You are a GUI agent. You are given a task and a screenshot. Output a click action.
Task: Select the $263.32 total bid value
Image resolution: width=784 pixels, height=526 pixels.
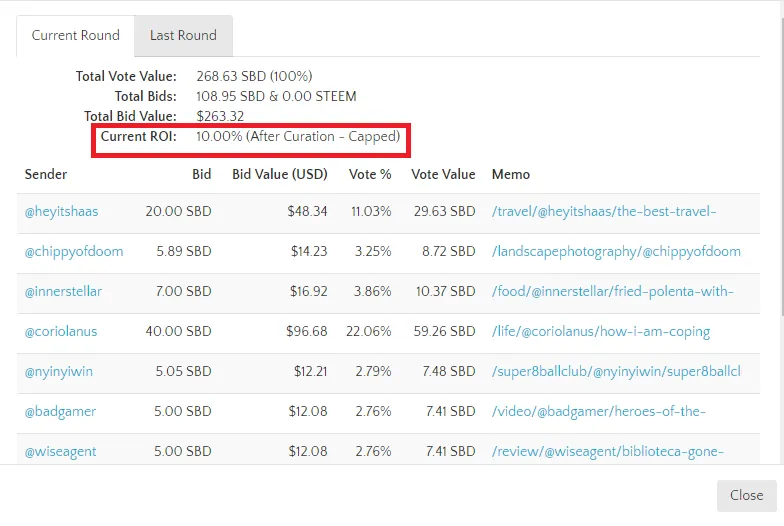220,116
